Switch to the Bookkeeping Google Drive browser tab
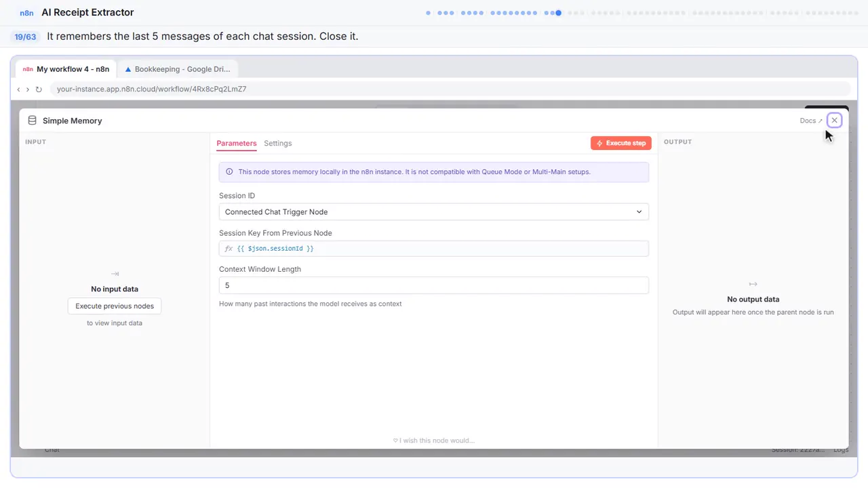868x488 pixels. (178, 69)
